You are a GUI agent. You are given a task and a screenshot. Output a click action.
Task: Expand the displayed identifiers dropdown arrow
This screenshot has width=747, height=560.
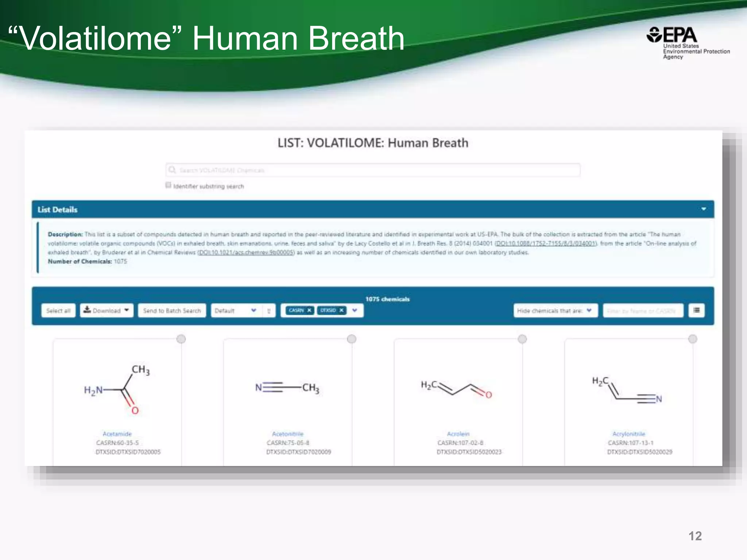pos(355,310)
